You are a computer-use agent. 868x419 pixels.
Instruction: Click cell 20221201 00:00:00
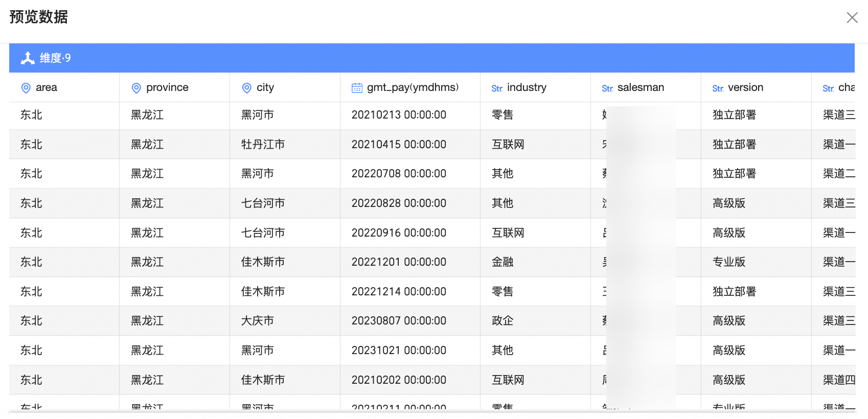399,262
